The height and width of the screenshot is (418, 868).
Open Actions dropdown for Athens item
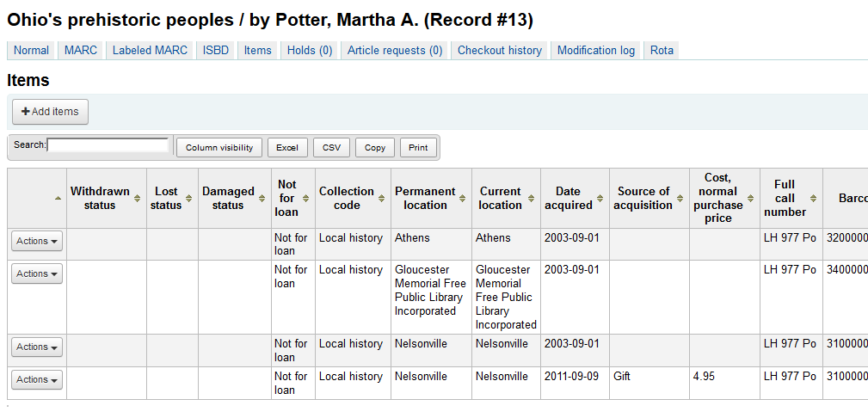[37, 242]
